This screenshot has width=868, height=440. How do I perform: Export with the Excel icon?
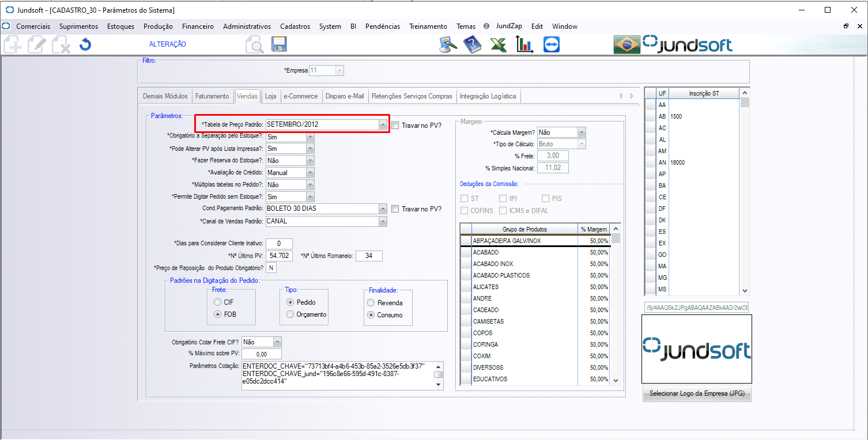click(x=499, y=44)
